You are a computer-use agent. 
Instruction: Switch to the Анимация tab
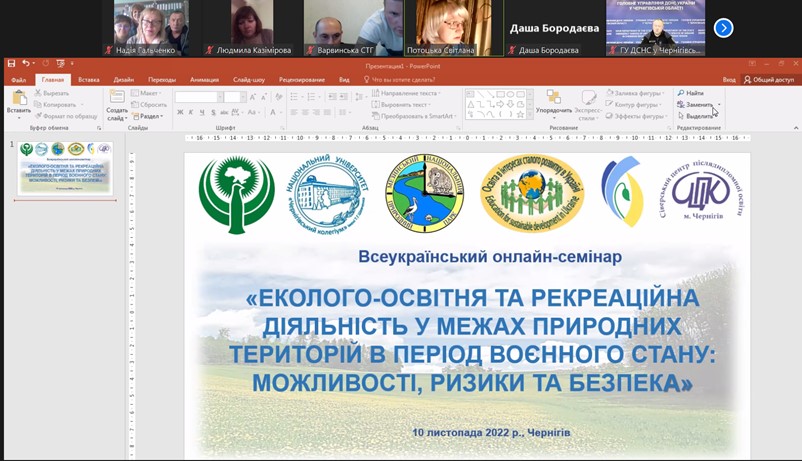pos(204,79)
